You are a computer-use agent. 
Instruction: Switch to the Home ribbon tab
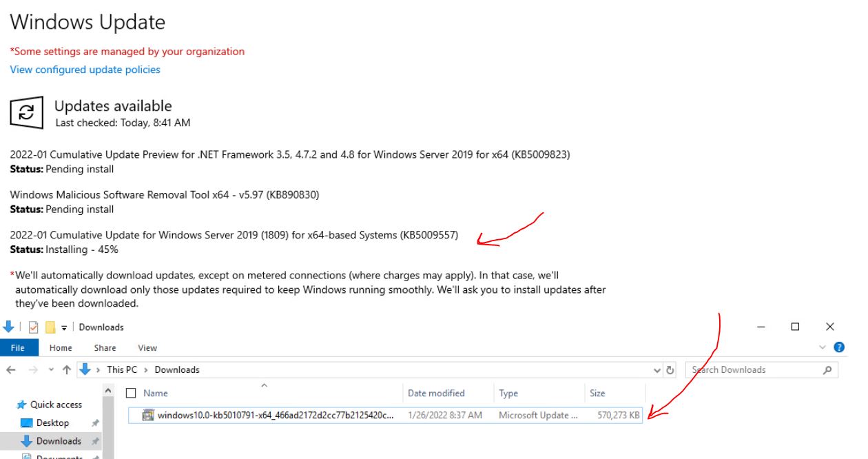61,348
